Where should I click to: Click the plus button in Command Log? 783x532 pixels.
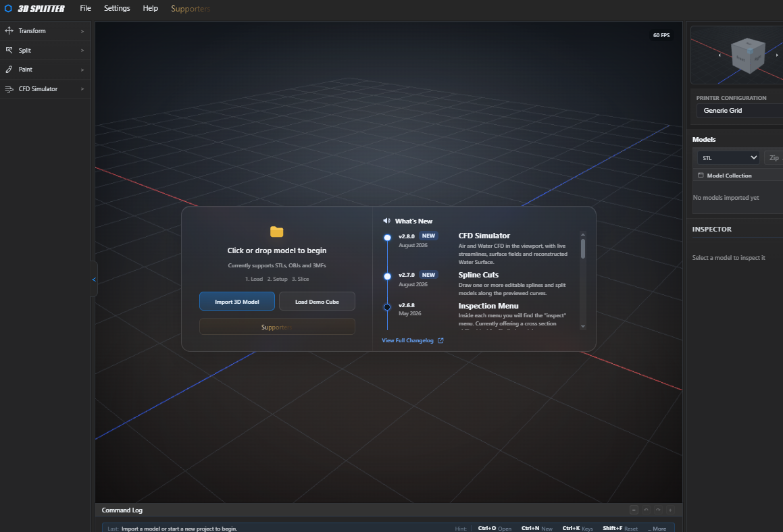671,510
